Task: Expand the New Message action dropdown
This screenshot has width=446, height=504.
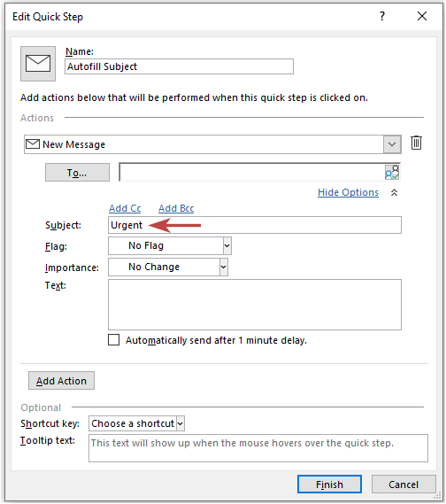Action: [x=392, y=144]
